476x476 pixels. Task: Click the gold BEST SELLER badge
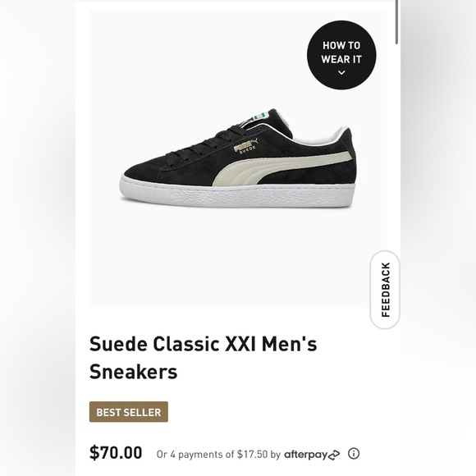click(x=129, y=412)
